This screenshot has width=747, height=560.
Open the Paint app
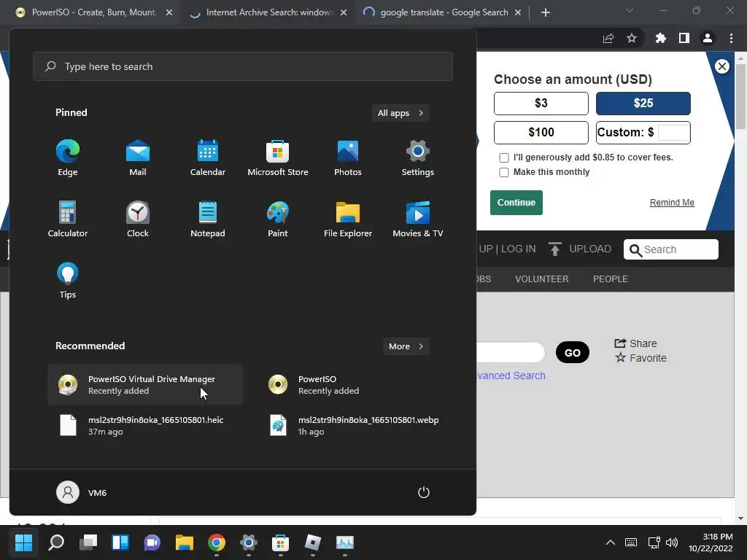(278, 219)
